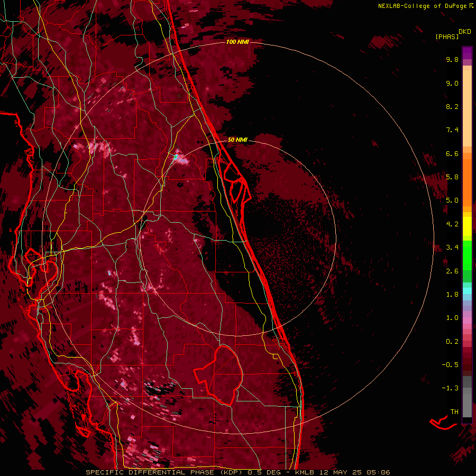Click the 1.8 scale value

(x=452, y=295)
